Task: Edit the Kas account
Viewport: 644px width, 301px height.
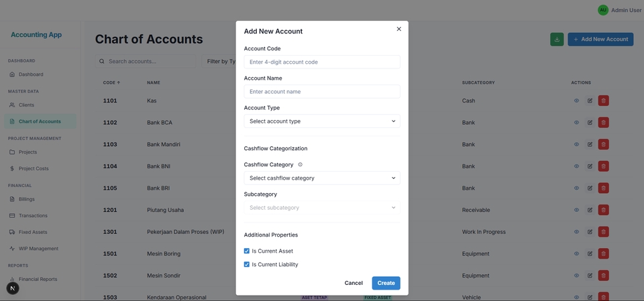Action: point(590,101)
